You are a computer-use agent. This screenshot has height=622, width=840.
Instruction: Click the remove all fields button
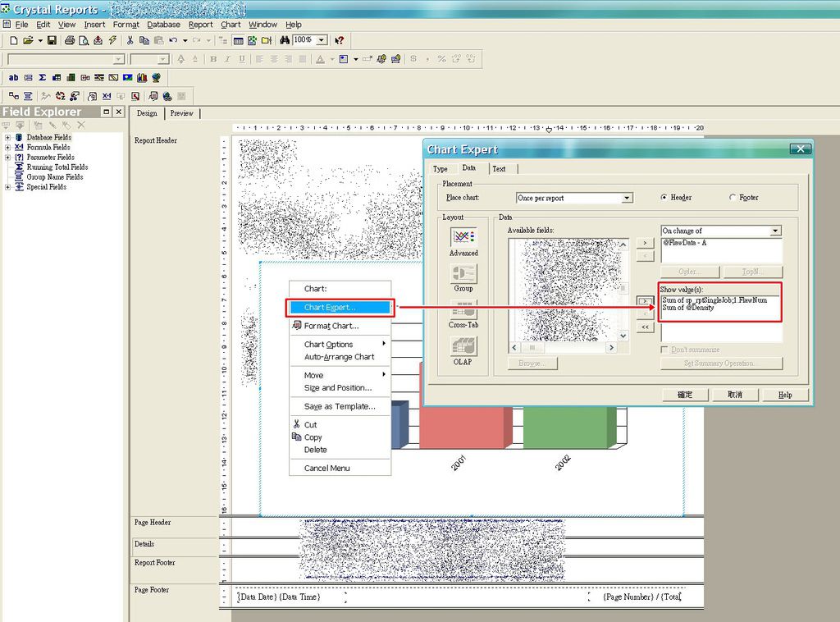pyautogui.click(x=646, y=327)
